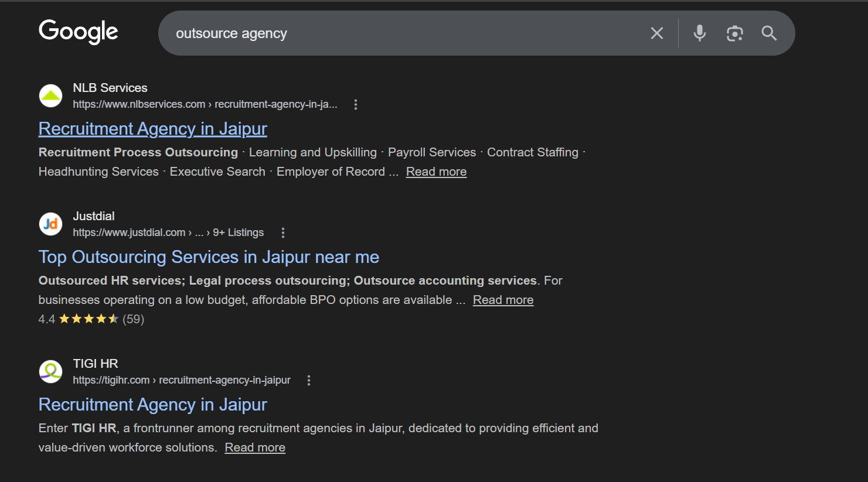Open the three-dot menu for NLB Services result
The height and width of the screenshot is (482, 868).
(355, 104)
